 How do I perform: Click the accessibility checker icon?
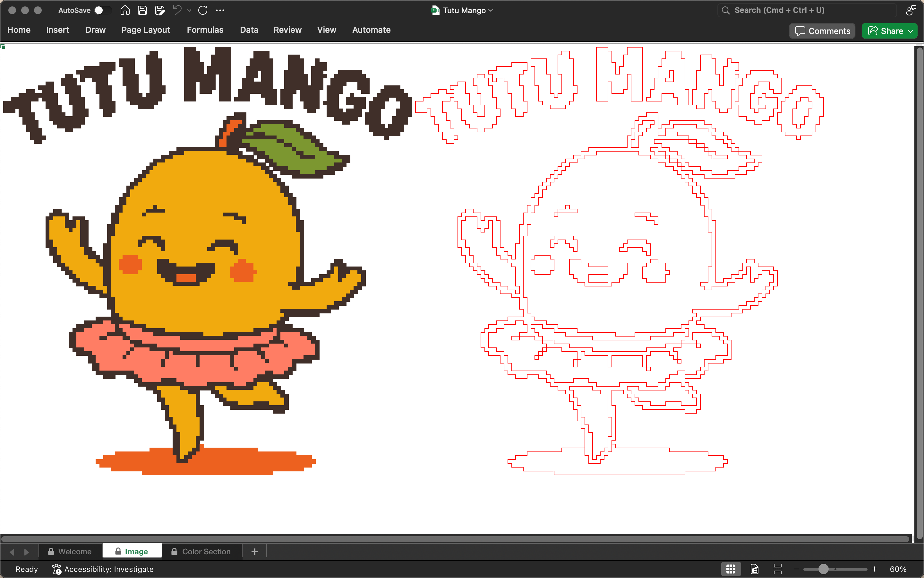point(56,569)
